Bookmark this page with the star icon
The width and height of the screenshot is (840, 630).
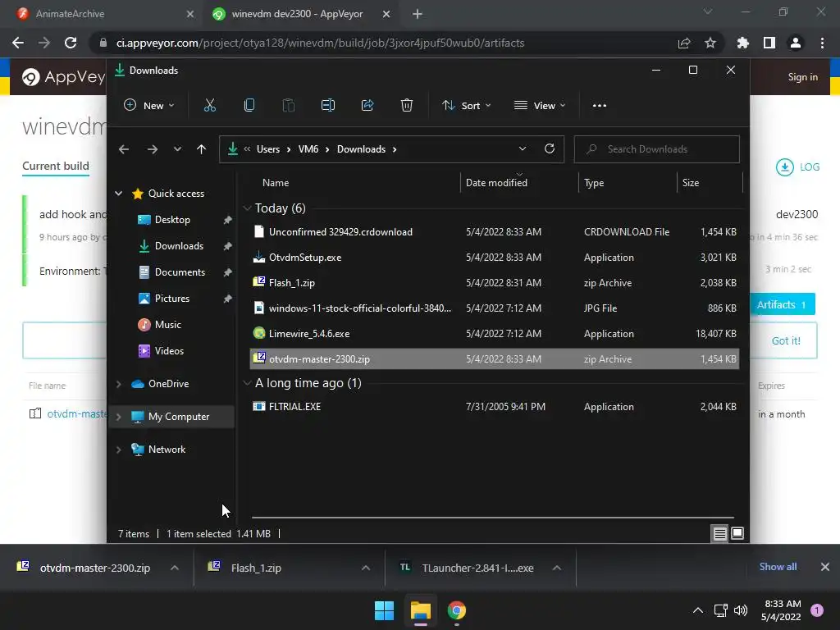coord(710,43)
